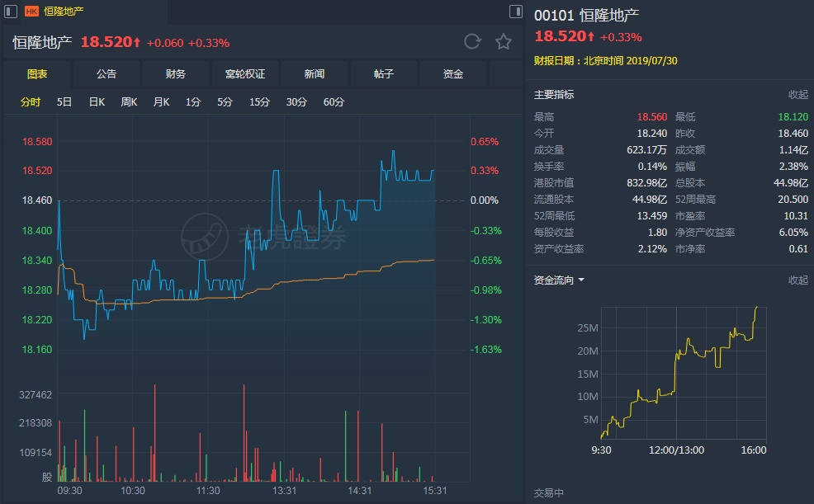The image size is (814, 504).
Task: Click the 18.560 最高 value
Action: [x=652, y=116]
